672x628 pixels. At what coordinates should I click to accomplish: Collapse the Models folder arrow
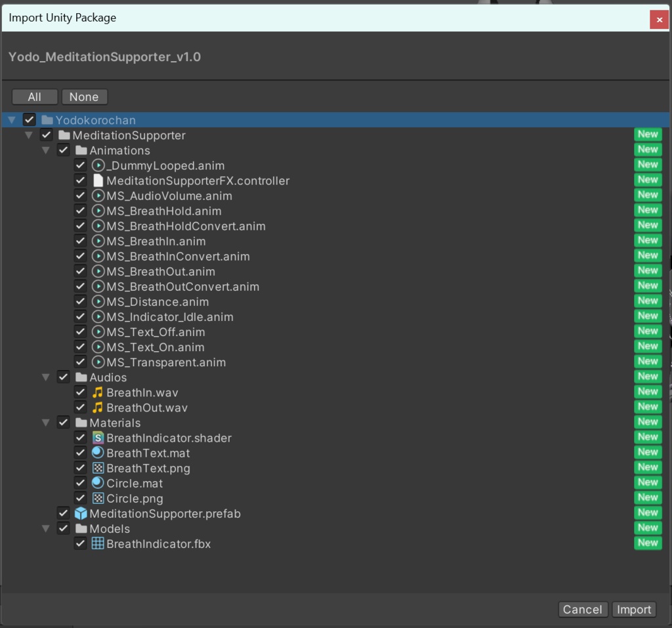pyautogui.click(x=46, y=529)
